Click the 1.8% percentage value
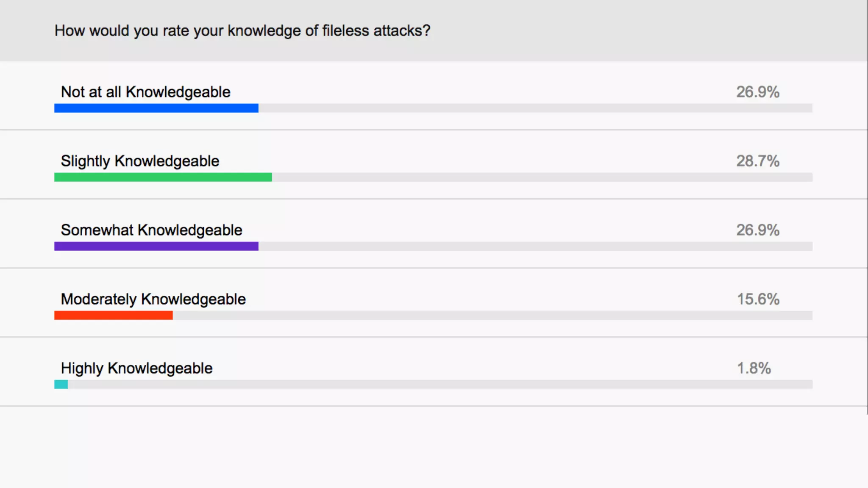 pos(754,368)
